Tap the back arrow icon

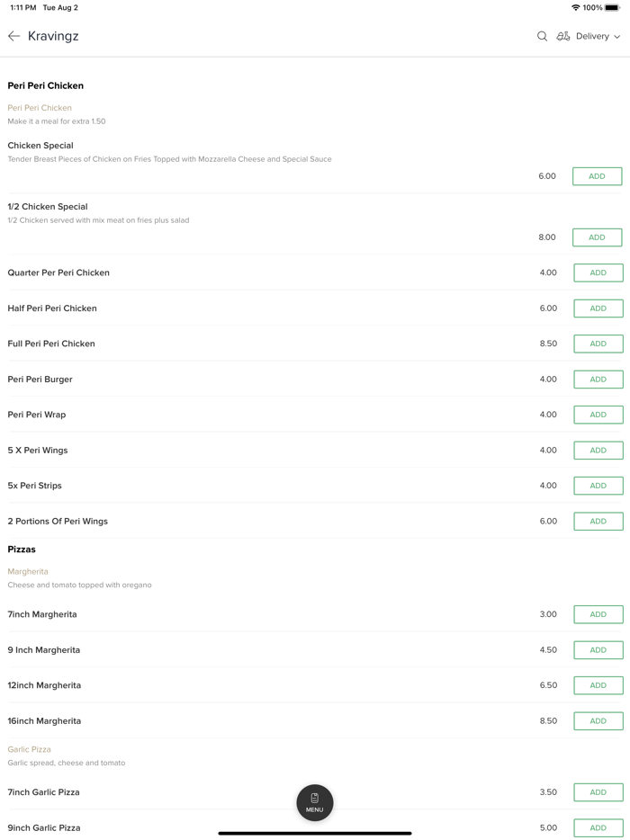pos(14,36)
